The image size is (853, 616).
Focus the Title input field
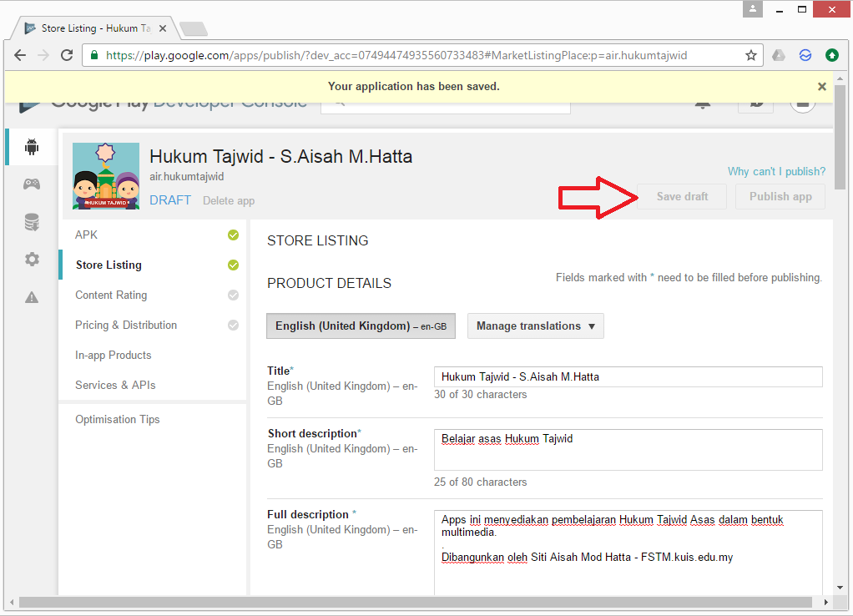tap(628, 377)
